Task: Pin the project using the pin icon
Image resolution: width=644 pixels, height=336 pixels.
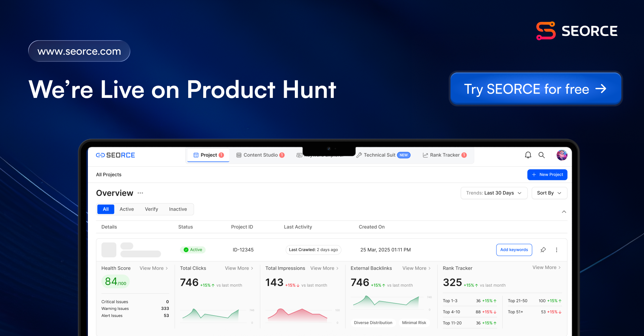Action: pos(543,250)
